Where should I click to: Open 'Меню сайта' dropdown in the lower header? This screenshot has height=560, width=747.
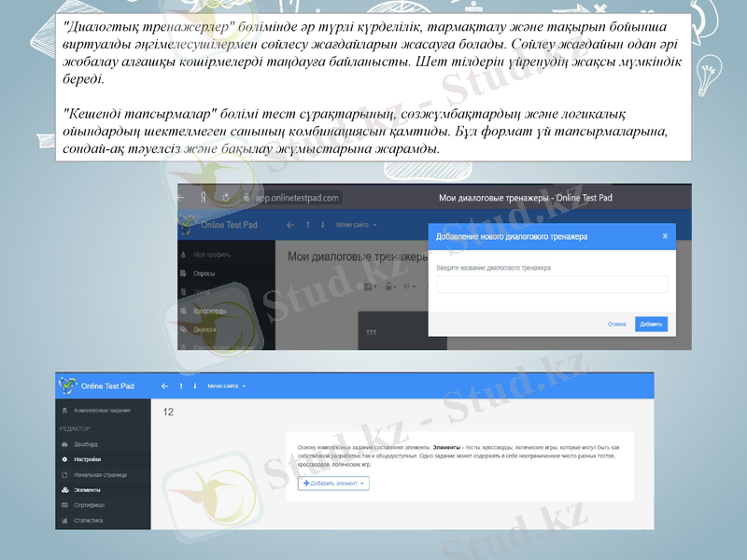coord(226,385)
